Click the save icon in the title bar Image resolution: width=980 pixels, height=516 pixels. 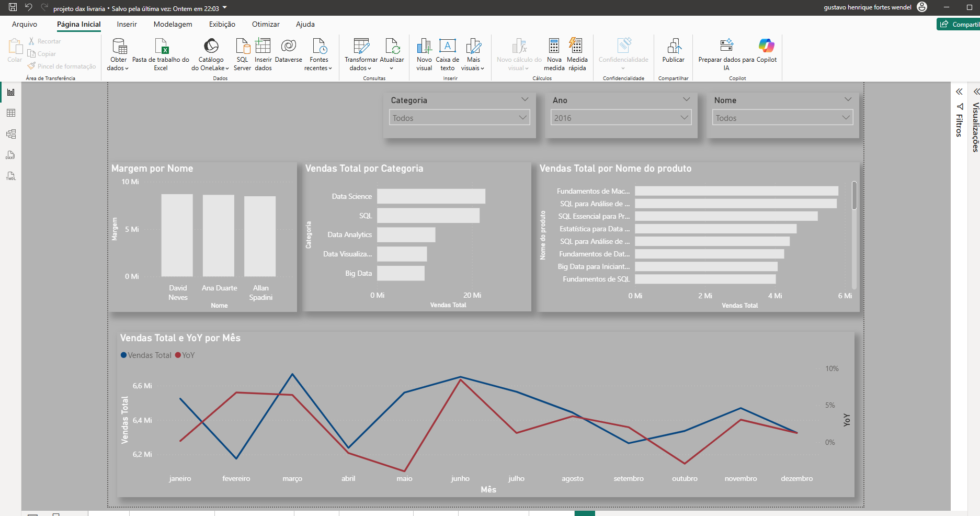tap(13, 7)
